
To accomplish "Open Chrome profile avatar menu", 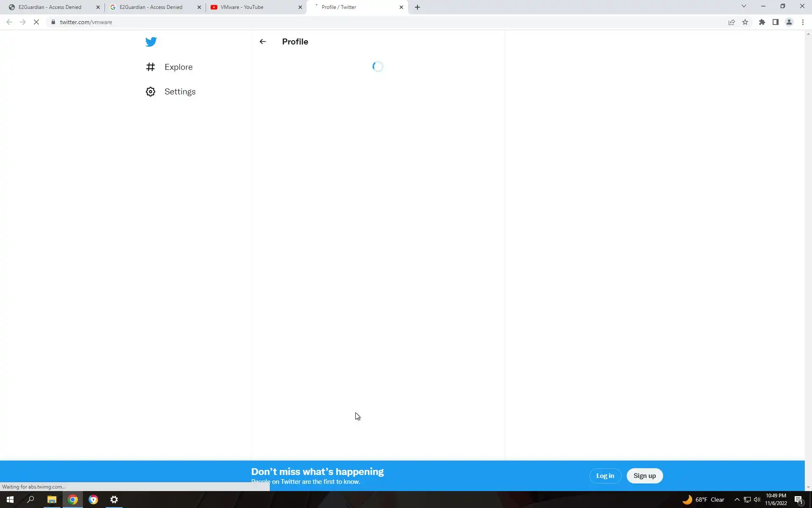I will coord(789,22).
